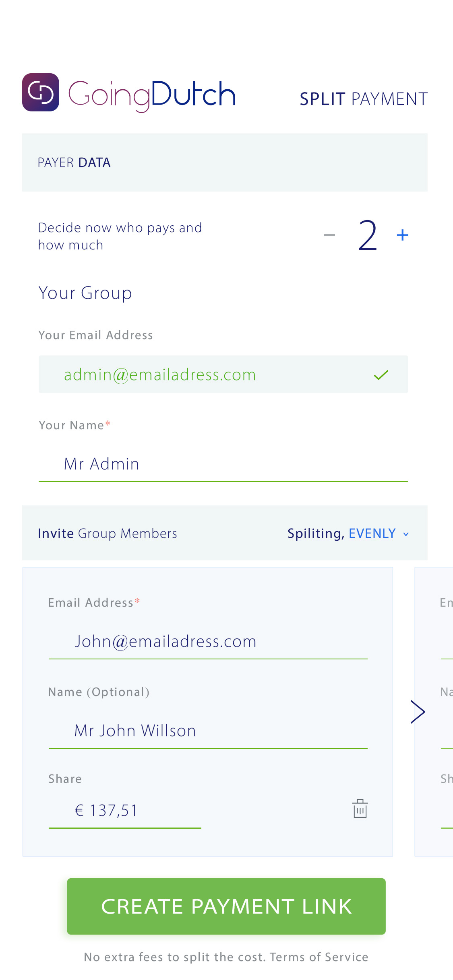Decrease payer count with minus icon
This screenshot has height=980, width=453.
click(329, 235)
